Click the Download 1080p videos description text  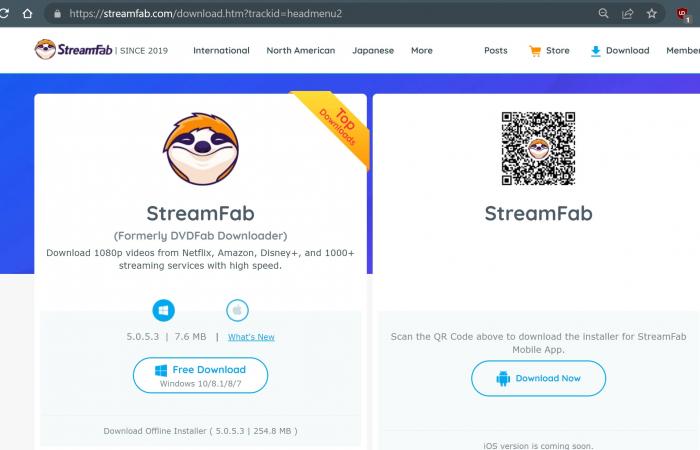coord(200,259)
